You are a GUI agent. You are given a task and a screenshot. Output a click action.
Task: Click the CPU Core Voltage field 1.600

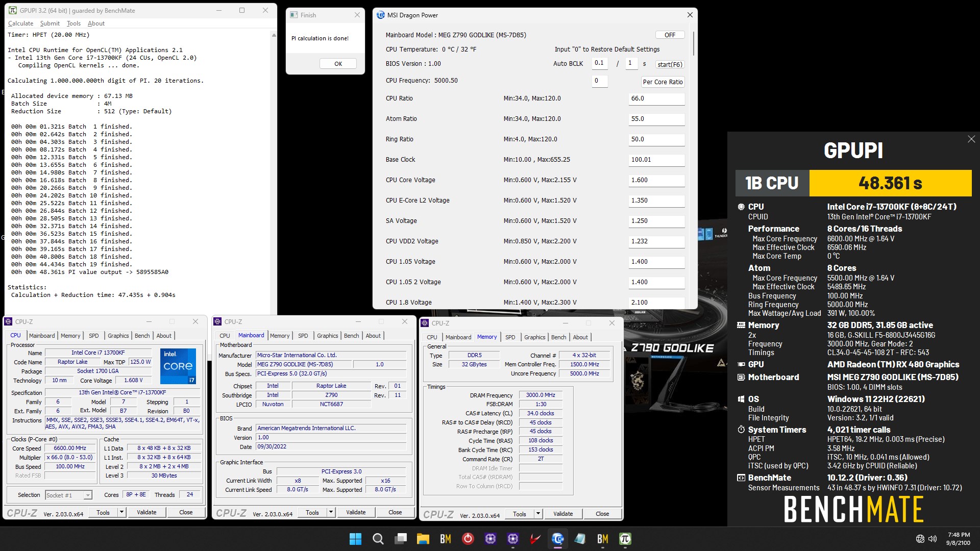656,180
